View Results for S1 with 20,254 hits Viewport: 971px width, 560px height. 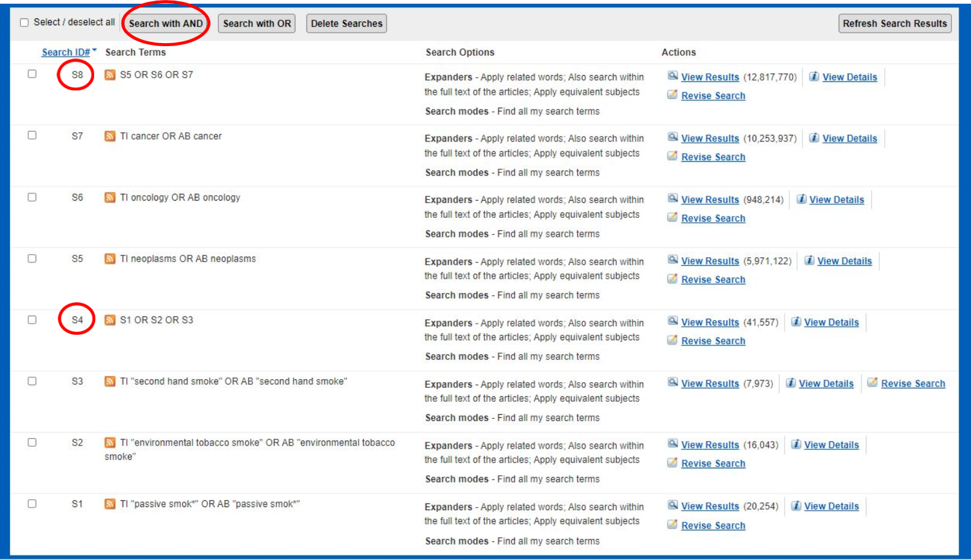coord(710,506)
